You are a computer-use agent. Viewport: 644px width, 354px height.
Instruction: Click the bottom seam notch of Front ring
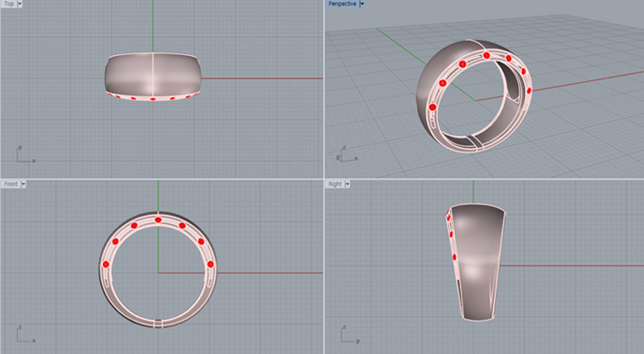tap(158, 323)
